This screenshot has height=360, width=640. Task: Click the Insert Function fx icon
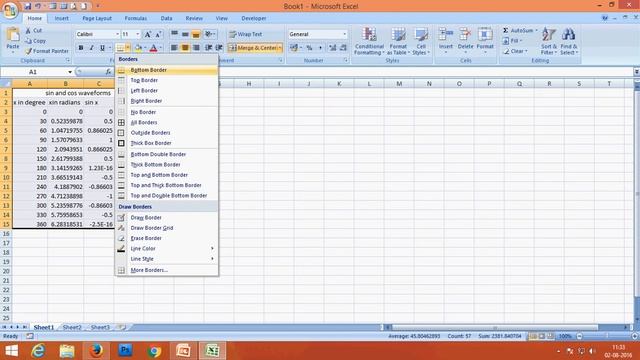click(108, 72)
